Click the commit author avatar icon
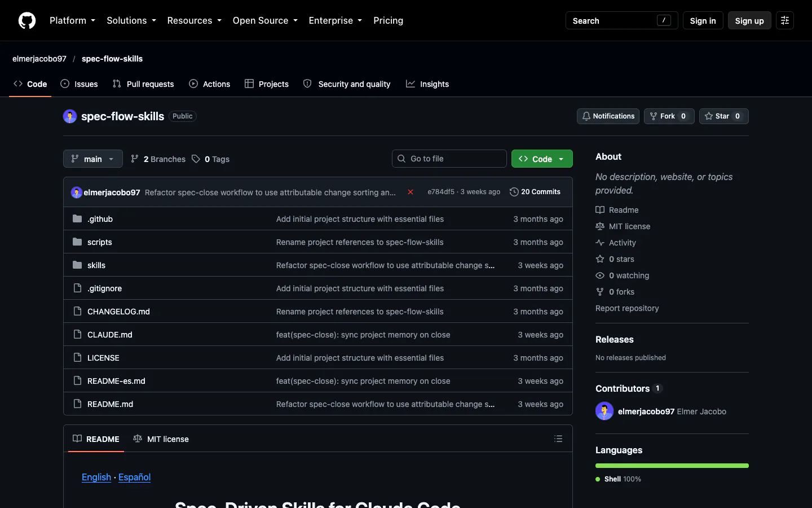Viewport: 812px width, 508px height. [x=77, y=192]
